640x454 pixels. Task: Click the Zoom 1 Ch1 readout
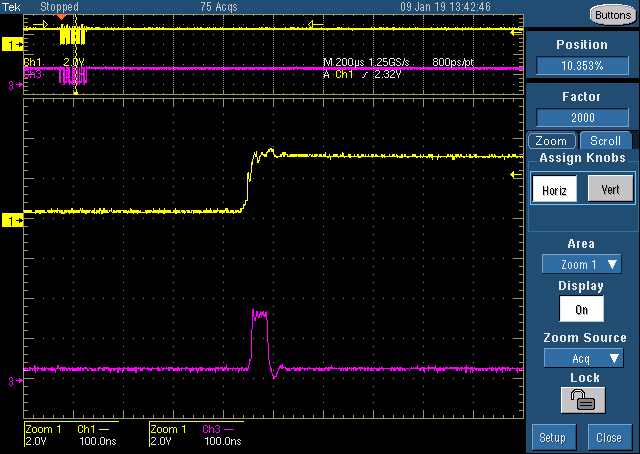tap(71, 435)
